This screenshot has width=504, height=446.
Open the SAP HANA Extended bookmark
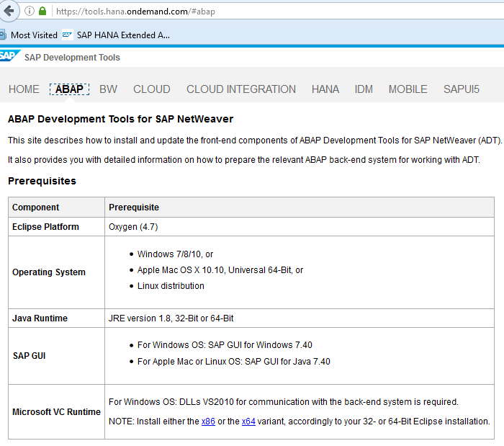117,35
